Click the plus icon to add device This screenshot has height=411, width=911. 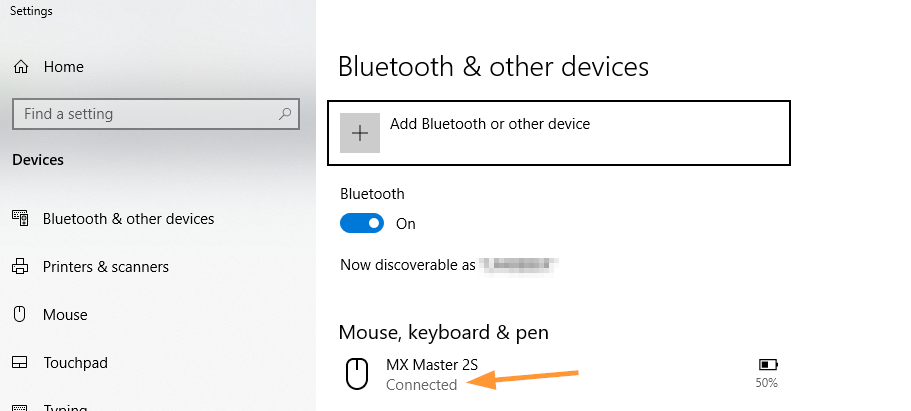(360, 133)
